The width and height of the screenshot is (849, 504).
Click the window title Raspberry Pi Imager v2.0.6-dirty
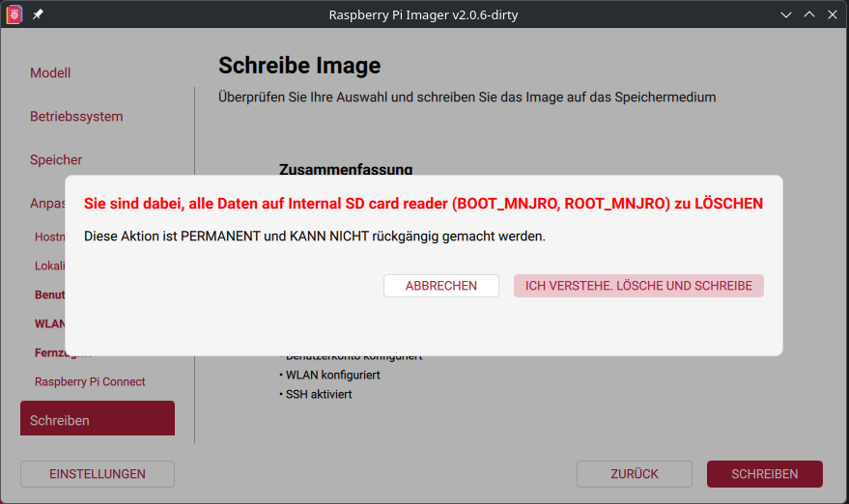coord(423,14)
